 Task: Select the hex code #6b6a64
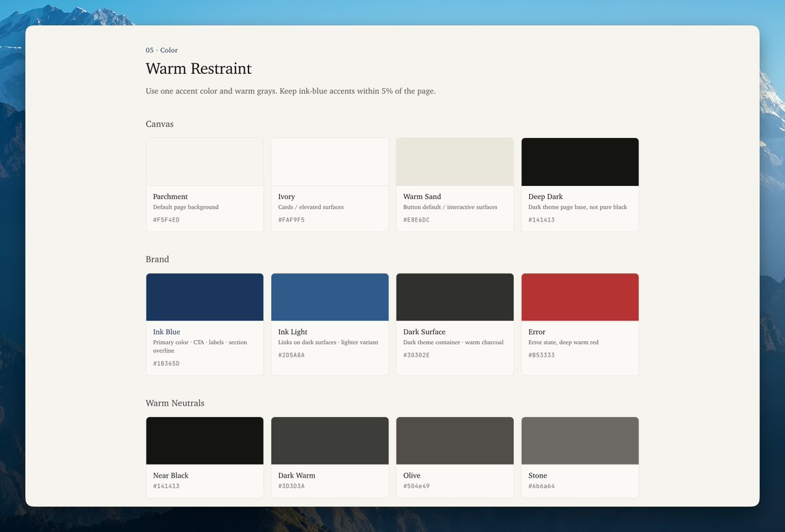coord(542,486)
